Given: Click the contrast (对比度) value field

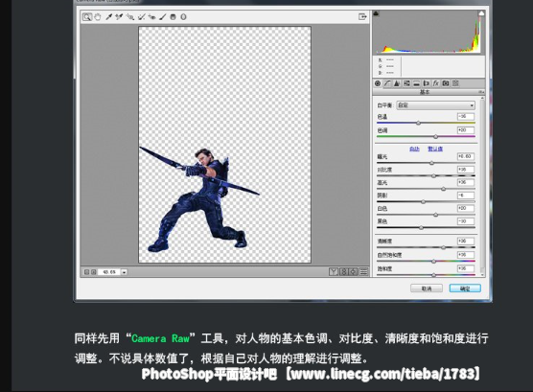Looking at the screenshot, I should coord(466,170).
